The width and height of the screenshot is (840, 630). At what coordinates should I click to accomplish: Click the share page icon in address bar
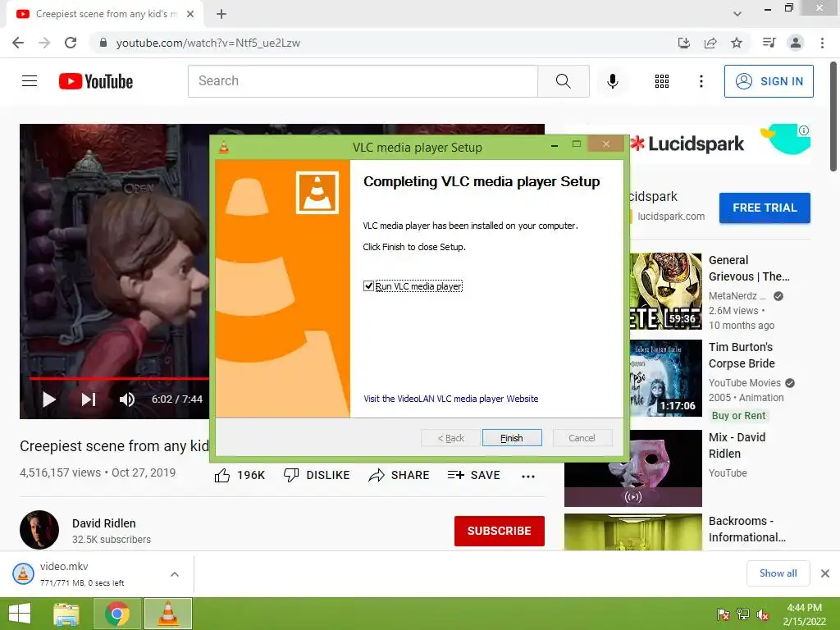(710, 43)
